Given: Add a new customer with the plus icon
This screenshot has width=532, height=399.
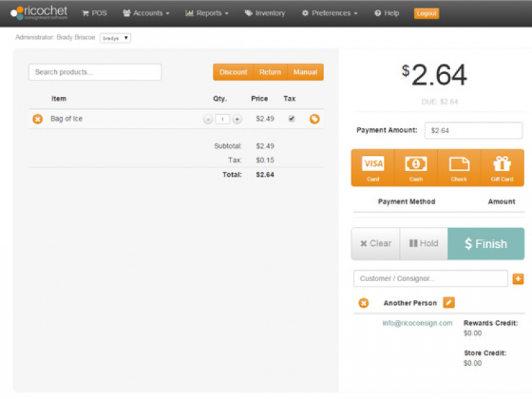Looking at the screenshot, I should [x=517, y=279].
